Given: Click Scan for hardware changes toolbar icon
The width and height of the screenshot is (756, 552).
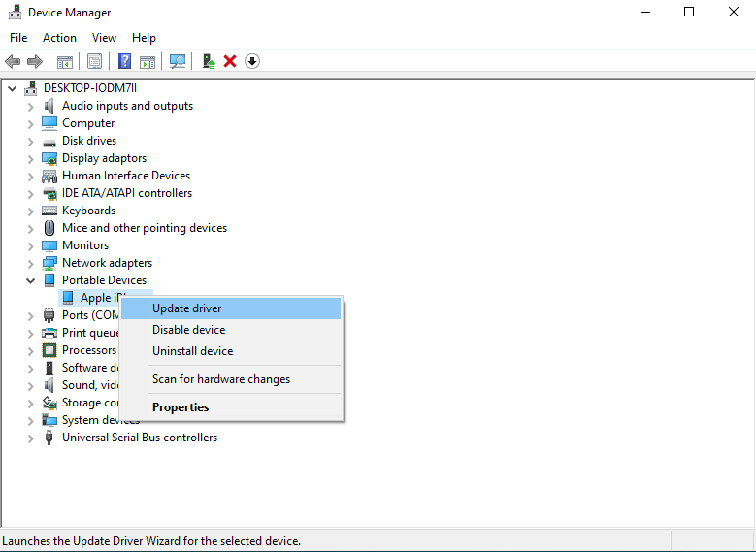Looking at the screenshot, I should pos(178,61).
